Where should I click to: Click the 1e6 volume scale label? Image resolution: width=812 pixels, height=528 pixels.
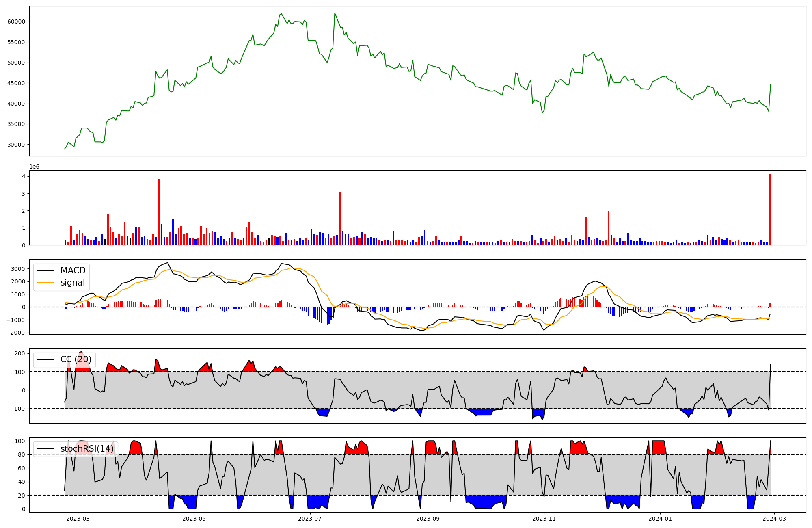pos(34,167)
